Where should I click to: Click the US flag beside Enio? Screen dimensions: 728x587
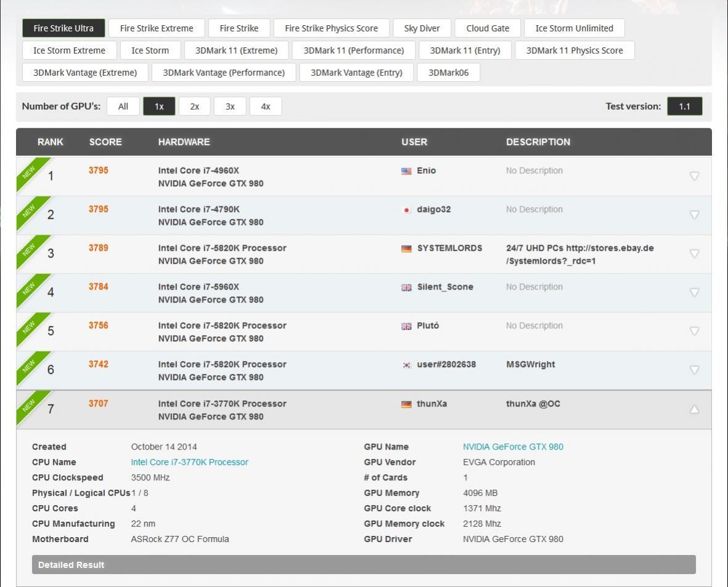pyautogui.click(x=406, y=171)
